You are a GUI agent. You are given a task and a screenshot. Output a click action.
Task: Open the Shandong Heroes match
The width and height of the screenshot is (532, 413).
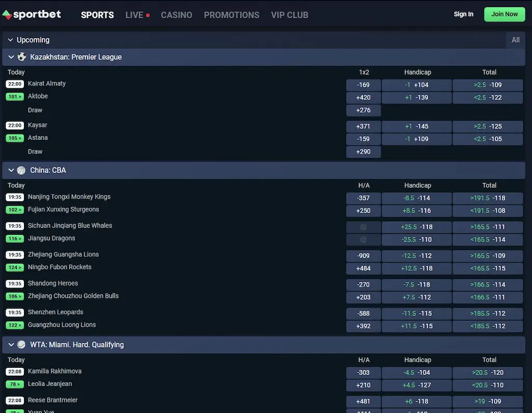coord(53,283)
